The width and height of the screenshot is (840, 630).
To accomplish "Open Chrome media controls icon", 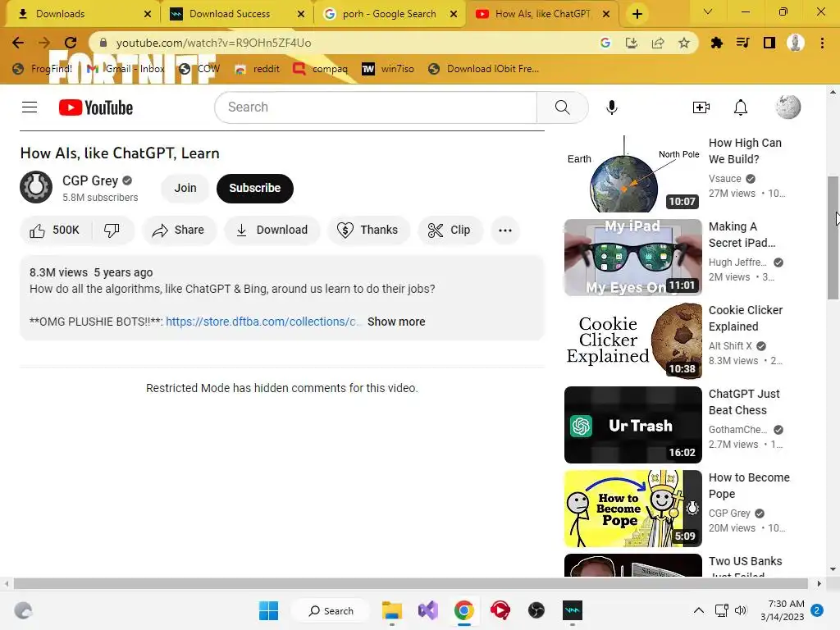I will tap(742, 43).
